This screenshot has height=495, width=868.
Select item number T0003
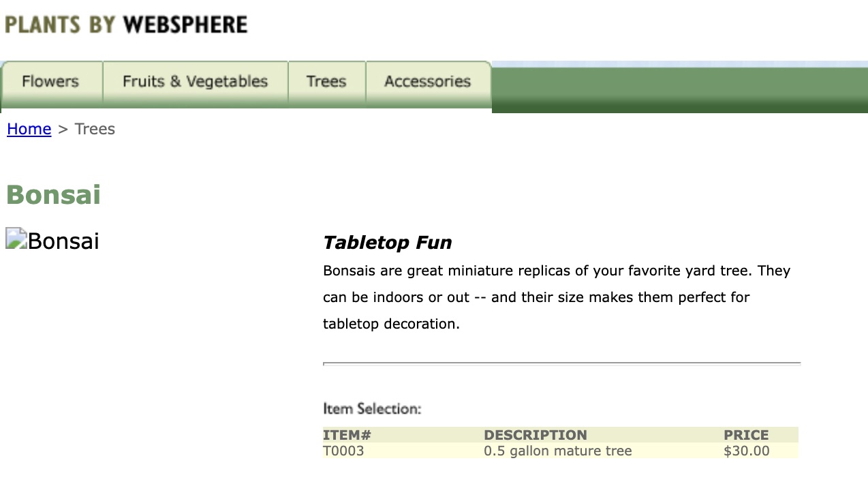[x=343, y=451]
